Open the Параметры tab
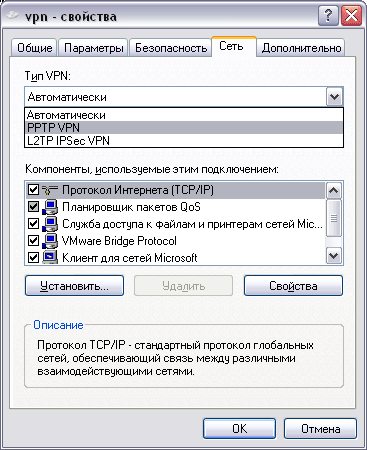Screen dimensions: 367x450 click(x=94, y=48)
